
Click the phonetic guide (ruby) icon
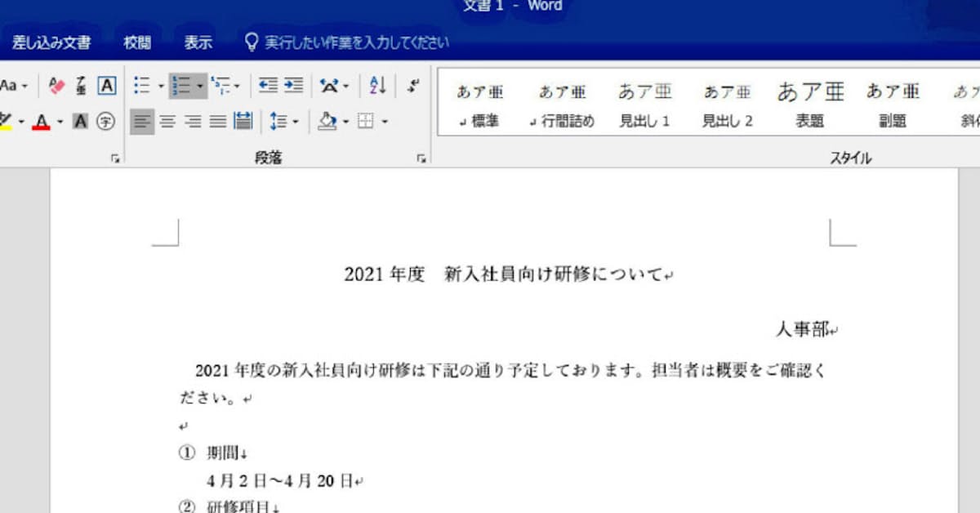(81, 86)
